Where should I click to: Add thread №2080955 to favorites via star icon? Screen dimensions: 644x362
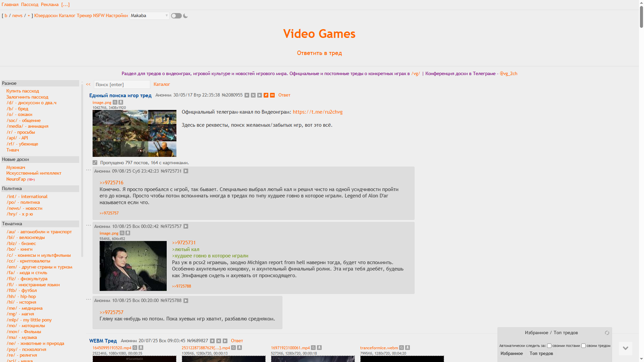(x=247, y=95)
